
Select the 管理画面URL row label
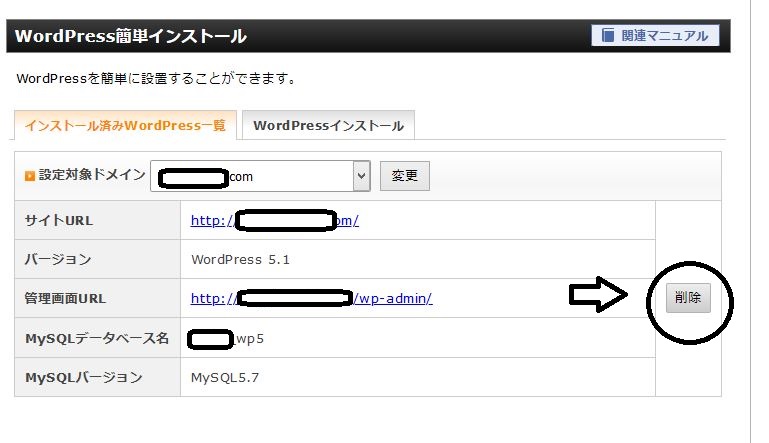coord(65,298)
